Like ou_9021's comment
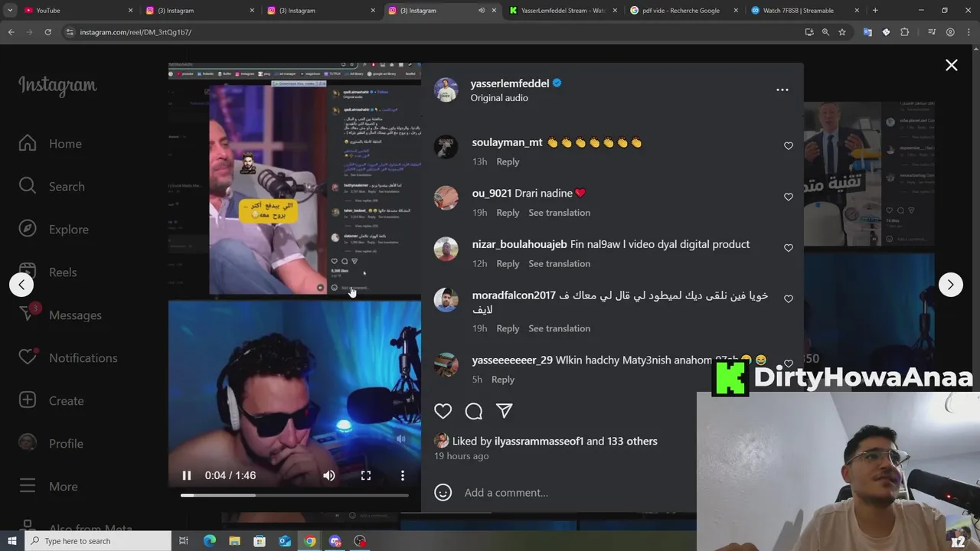980x551 pixels. click(789, 197)
